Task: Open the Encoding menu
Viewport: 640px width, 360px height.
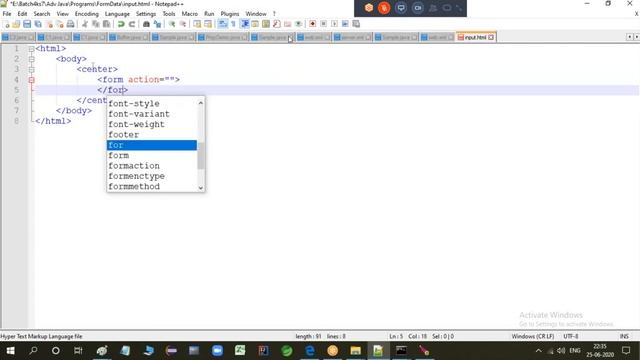Action: coord(87,14)
